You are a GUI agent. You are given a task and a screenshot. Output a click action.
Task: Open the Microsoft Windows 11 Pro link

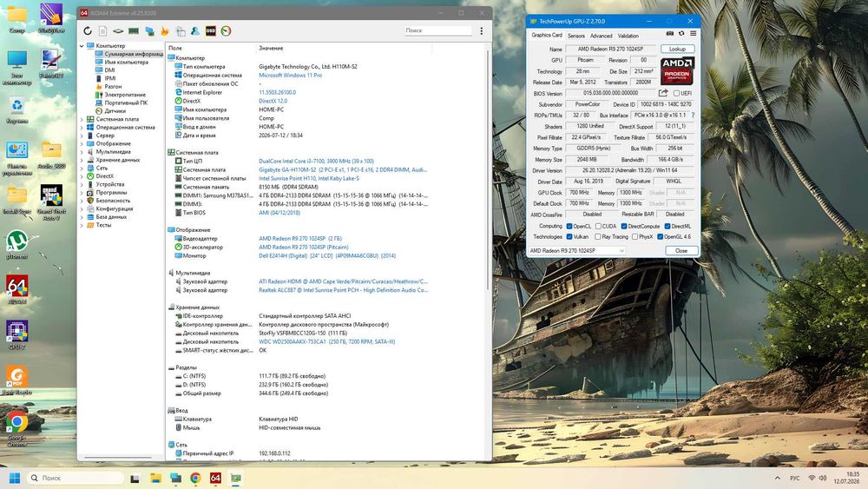290,76
